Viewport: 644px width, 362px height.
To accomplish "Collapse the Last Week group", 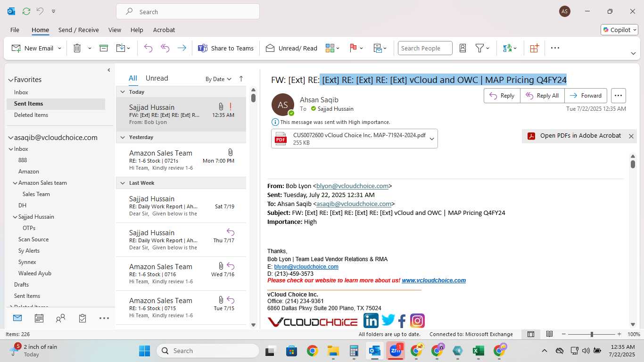I will (x=123, y=183).
